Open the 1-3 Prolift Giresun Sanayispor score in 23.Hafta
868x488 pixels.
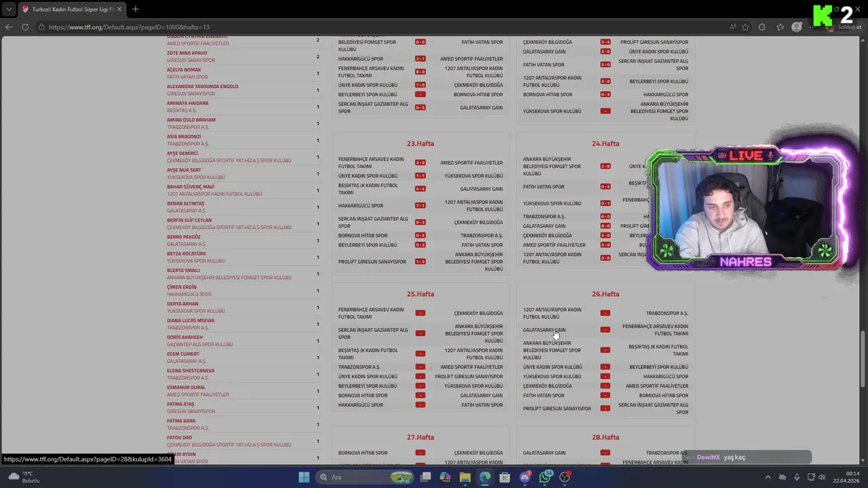420,262
